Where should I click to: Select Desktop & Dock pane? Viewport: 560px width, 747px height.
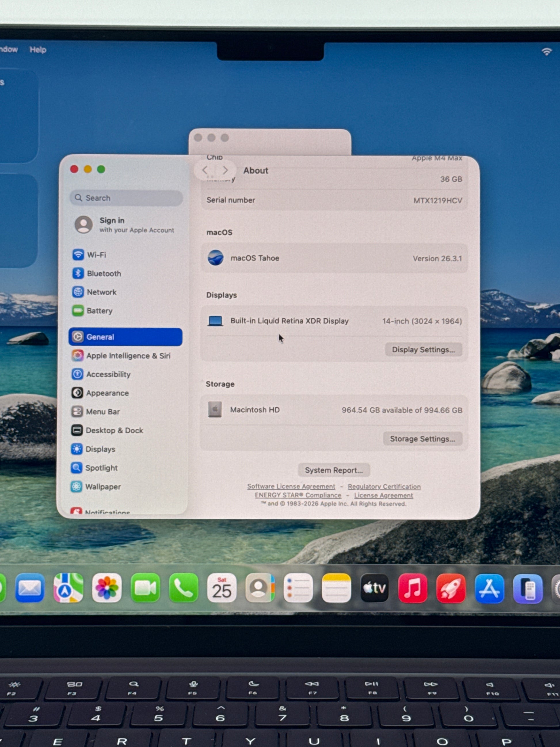point(114,430)
